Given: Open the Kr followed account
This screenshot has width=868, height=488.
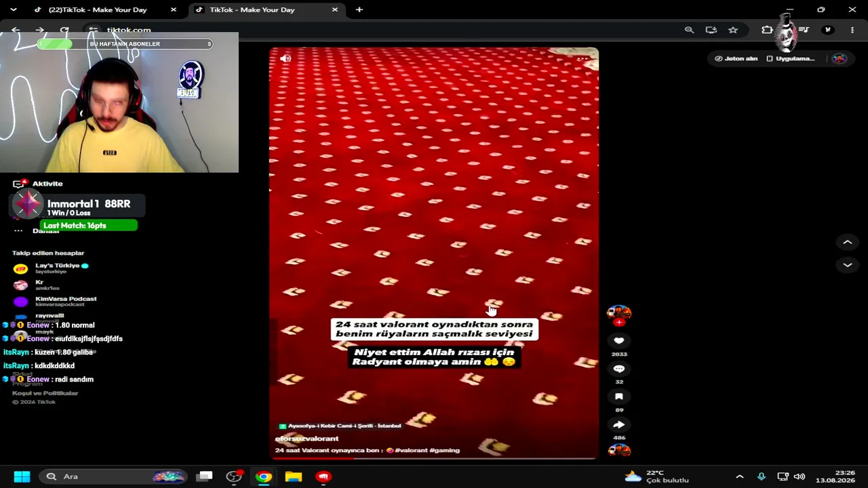Looking at the screenshot, I should pyautogui.click(x=37, y=285).
